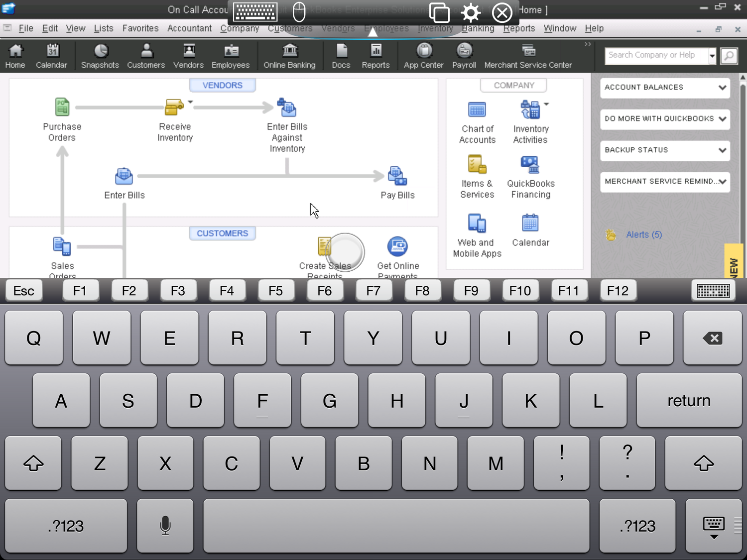Screen dimensions: 747x560
Task: Open the QuickBooks Financing icon
Action: 530,164
